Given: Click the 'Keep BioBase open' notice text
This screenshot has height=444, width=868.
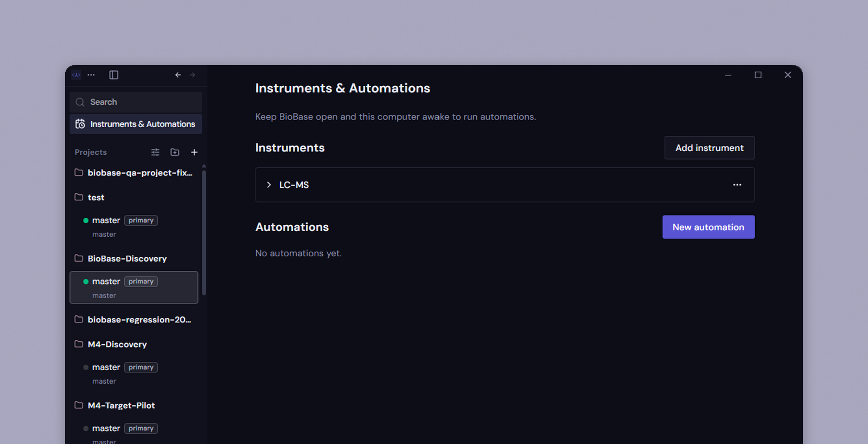Looking at the screenshot, I should [395, 117].
